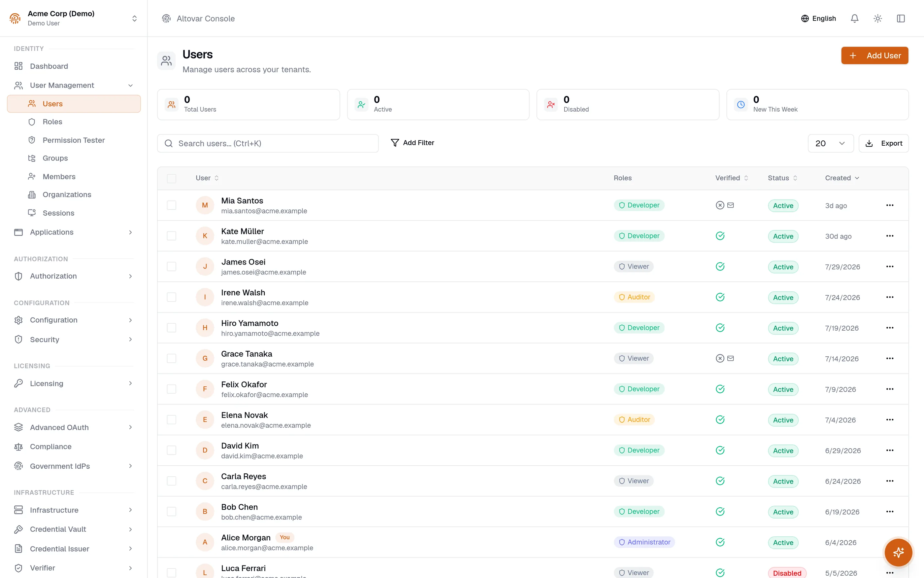Click the Disabled users stat icon
This screenshot has height=578, width=924.
point(551,104)
